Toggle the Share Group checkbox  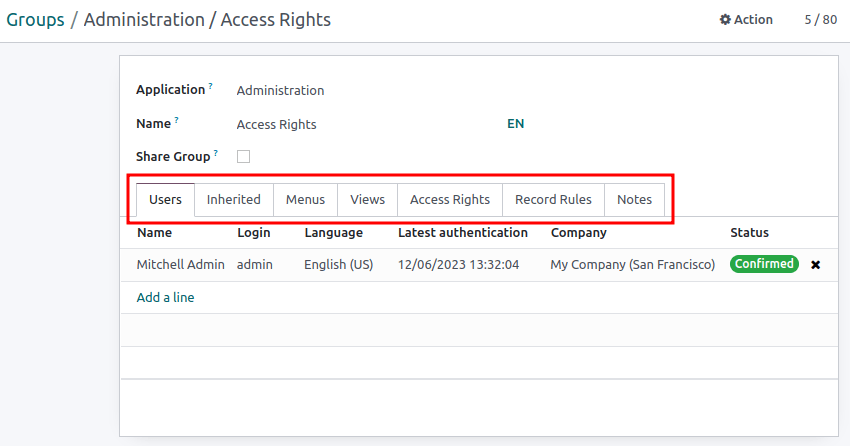pyautogui.click(x=243, y=157)
